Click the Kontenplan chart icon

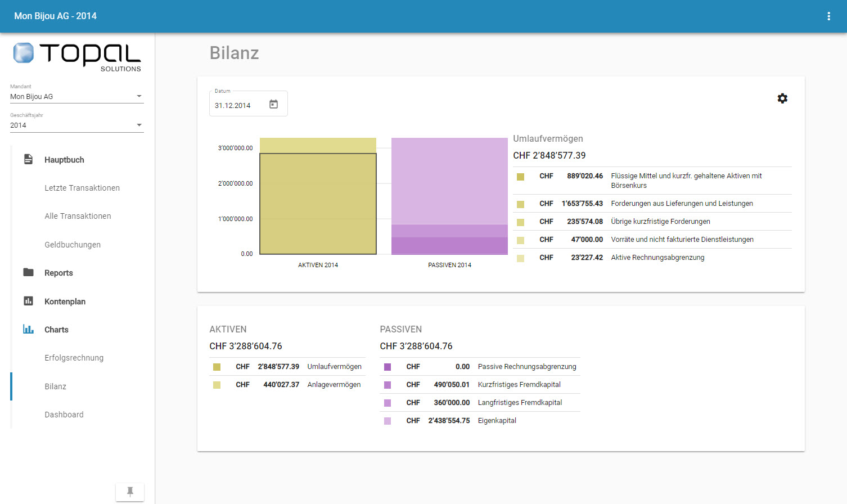(x=28, y=301)
